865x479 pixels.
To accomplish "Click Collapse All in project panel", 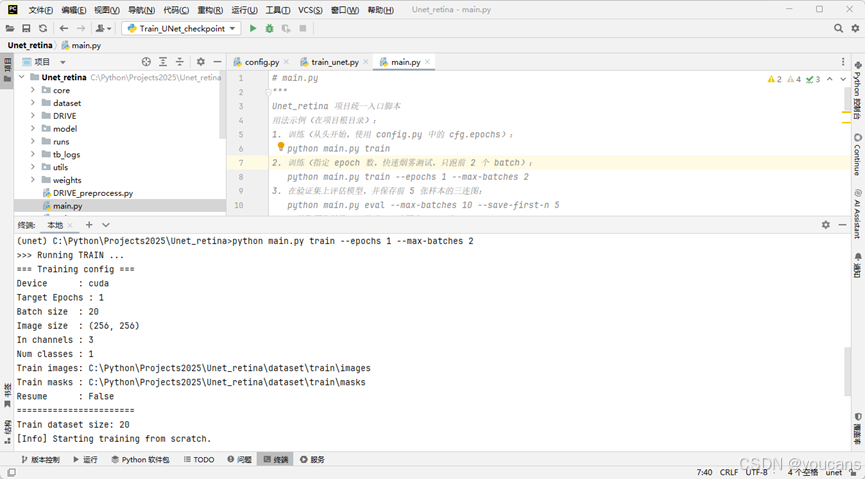I will point(179,62).
